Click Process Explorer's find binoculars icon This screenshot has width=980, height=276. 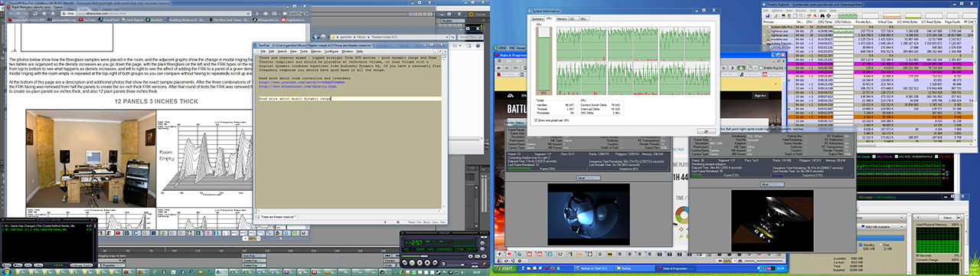[x=822, y=15]
